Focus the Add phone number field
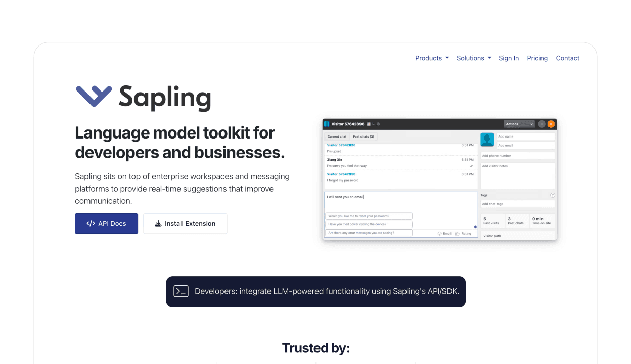631x364 pixels. click(517, 156)
